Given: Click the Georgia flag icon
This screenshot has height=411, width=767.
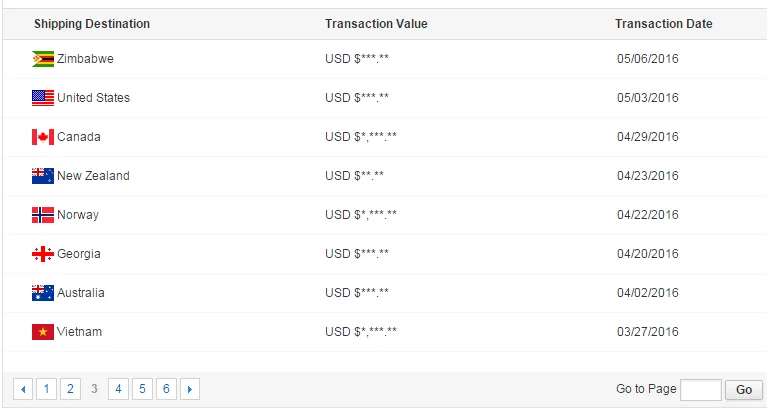Looking at the screenshot, I should click(x=43, y=254).
